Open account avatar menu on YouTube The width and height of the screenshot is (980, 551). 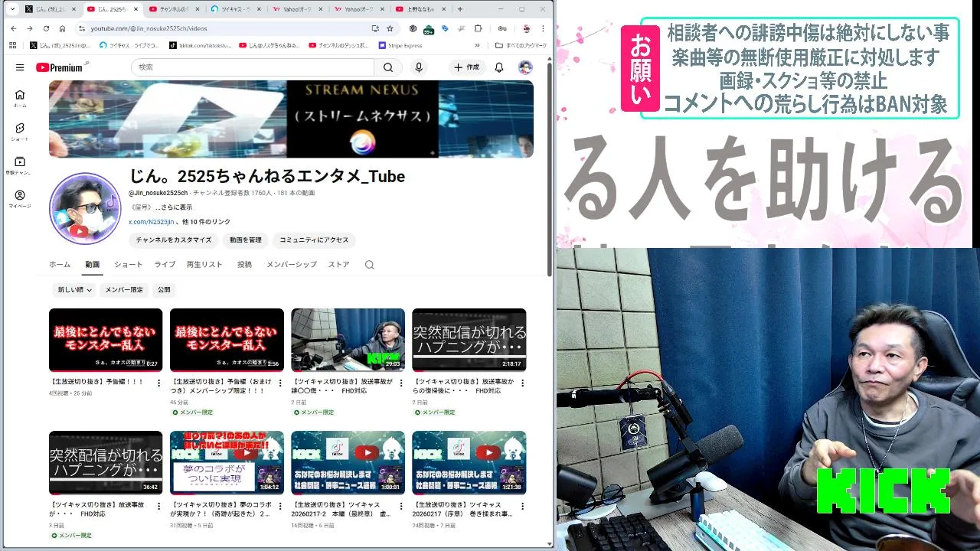coord(525,67)
